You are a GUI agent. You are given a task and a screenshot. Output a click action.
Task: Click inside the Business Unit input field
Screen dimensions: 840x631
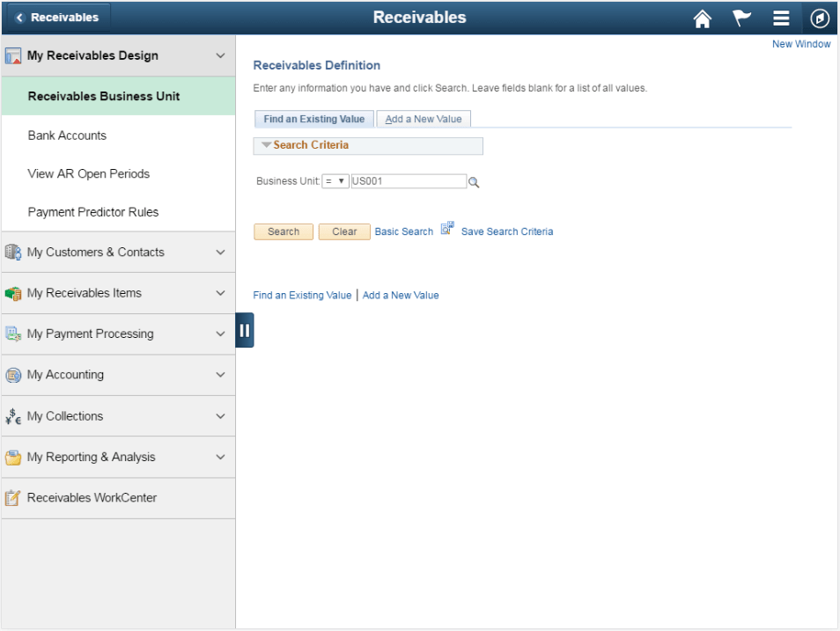tap(409, 181)
